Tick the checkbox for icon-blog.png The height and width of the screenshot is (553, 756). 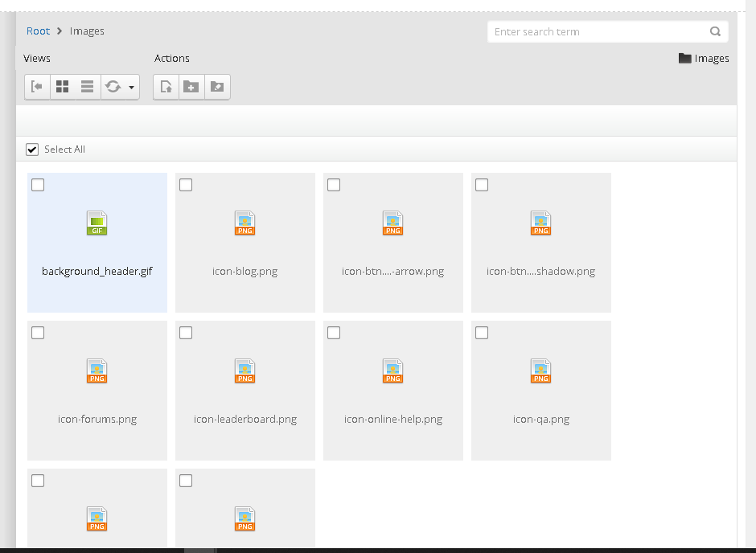pos(186,185)
